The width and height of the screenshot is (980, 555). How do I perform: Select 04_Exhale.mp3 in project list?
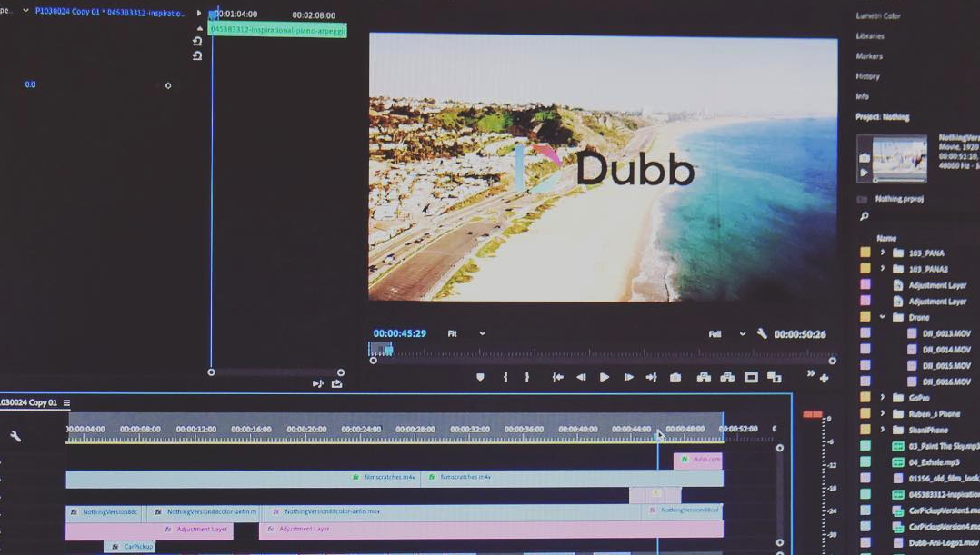tap(934, 462)
